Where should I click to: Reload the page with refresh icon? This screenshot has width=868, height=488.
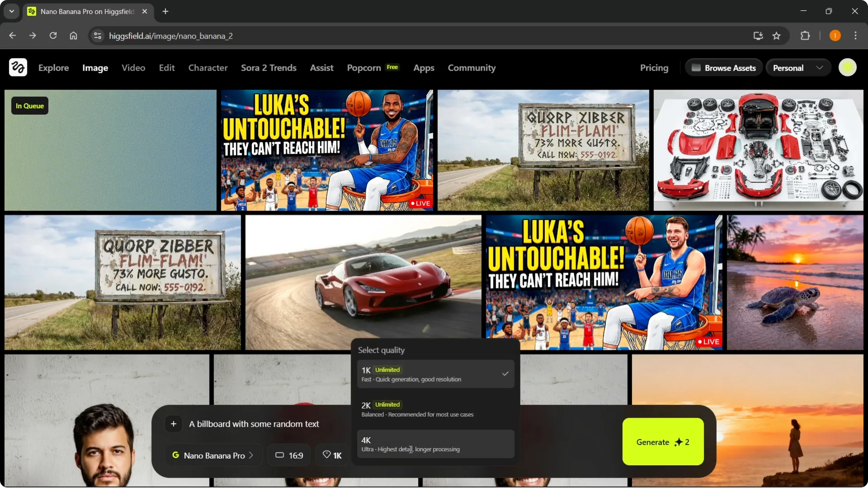coord(53,36)
